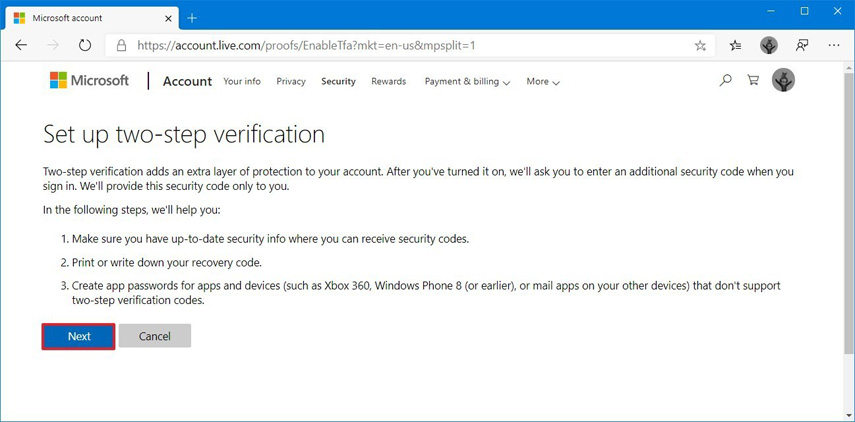The height and width of the screenshot is (422, 855).
Task: Click the Microsoft logo
Action: pos(89,81)
